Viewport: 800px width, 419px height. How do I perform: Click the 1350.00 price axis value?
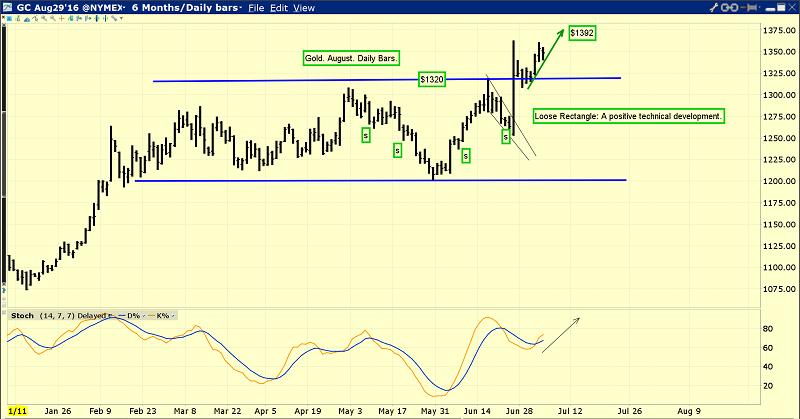coord(779,52)
